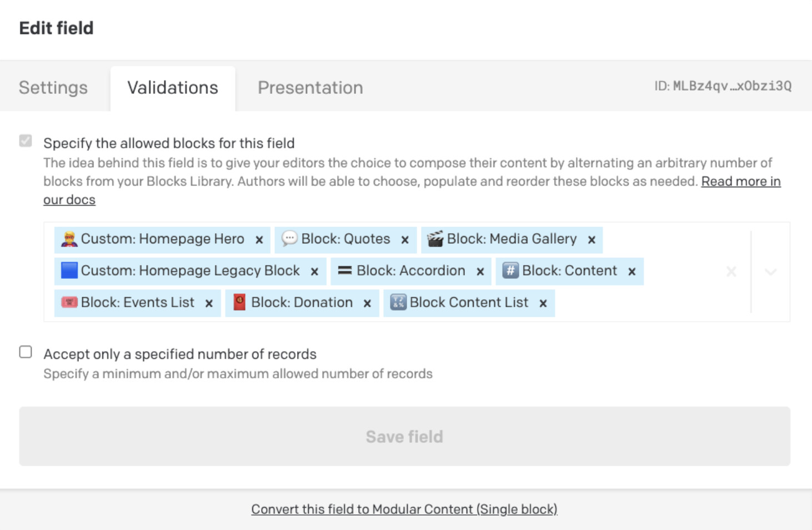The height and width of the screenshot is (530, 812).
Task: Expand the allowed blocks dropdown chevron
Action: click(x=770, y=272)
